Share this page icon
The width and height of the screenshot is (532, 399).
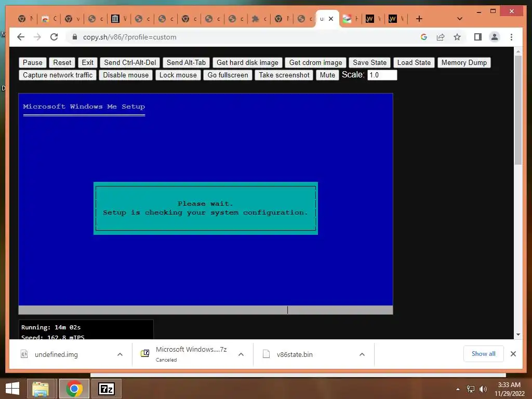(x=441, y=37)
